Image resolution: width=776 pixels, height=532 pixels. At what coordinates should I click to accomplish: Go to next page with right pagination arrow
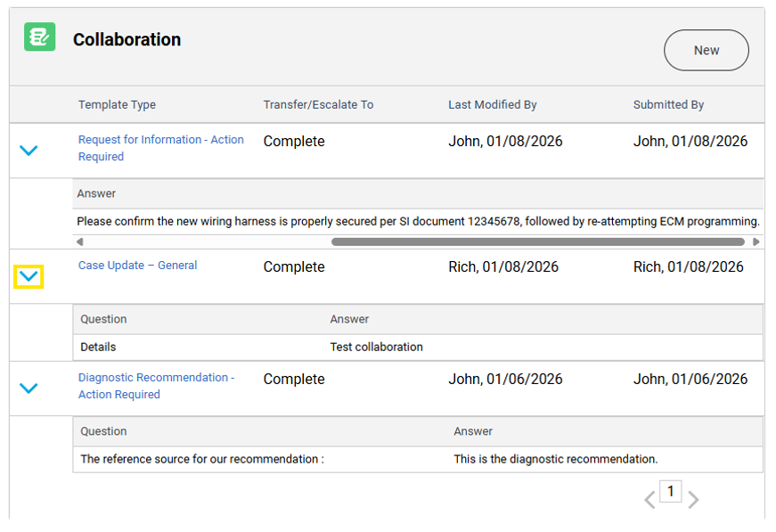(x=693, y=500)
